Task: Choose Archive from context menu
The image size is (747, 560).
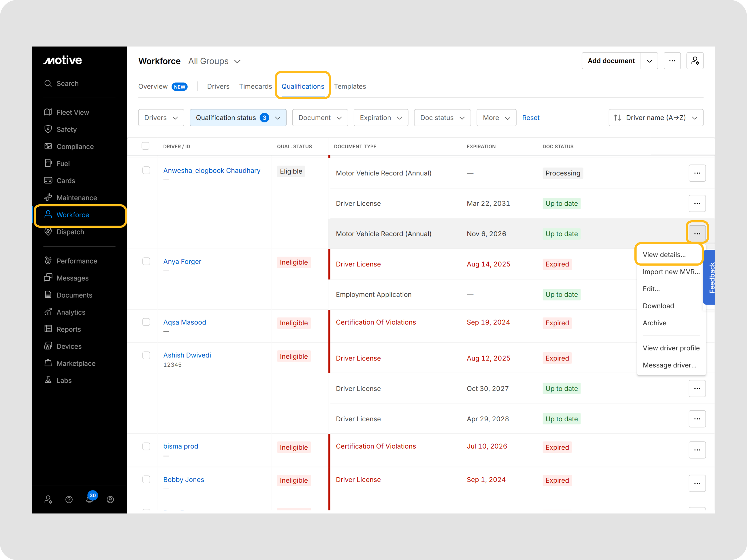Action: pos(671,323)
